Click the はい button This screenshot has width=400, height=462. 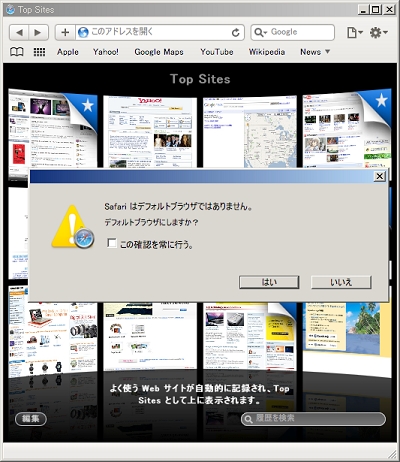pos(269,282)
